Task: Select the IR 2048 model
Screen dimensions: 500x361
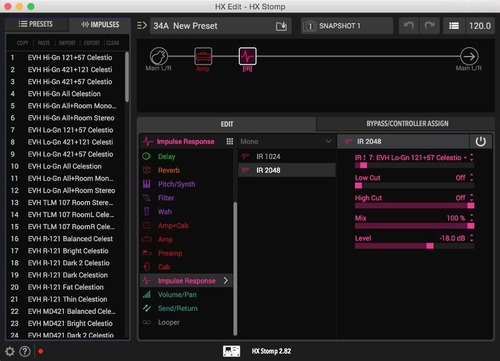Action: [286, 170]
